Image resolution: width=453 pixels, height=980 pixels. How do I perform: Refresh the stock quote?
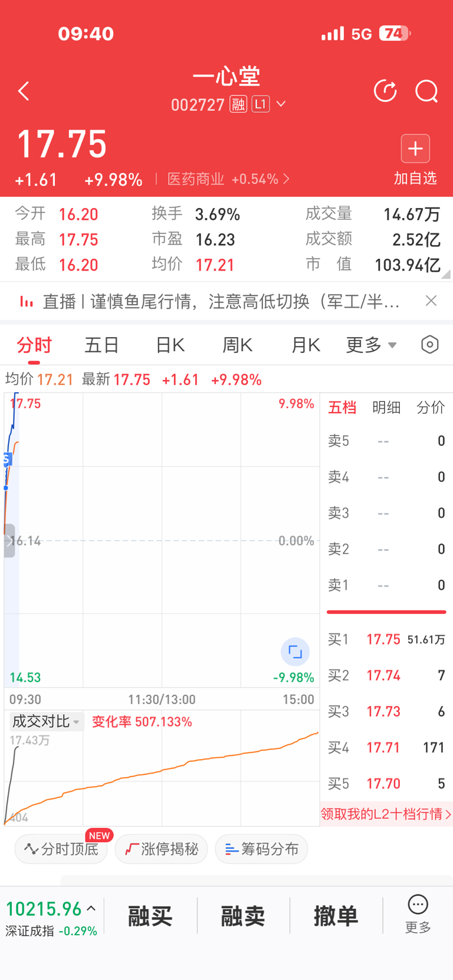(x=386, y=91)
